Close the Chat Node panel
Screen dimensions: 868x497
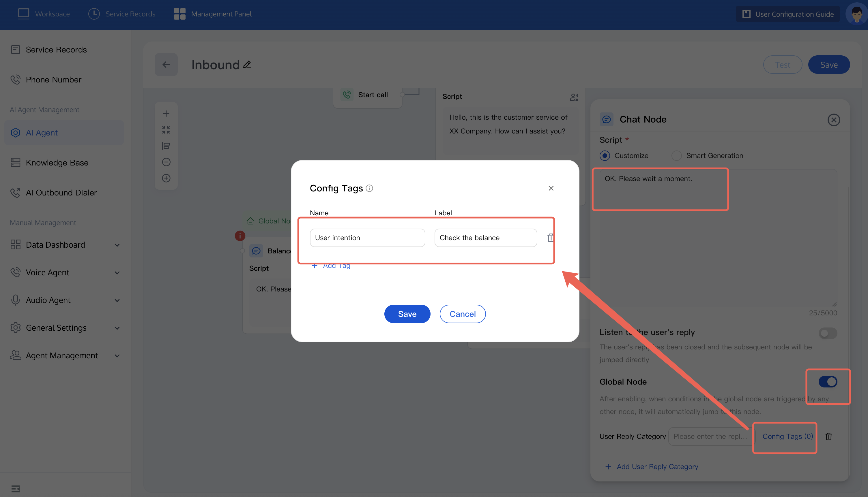point(833,120)
